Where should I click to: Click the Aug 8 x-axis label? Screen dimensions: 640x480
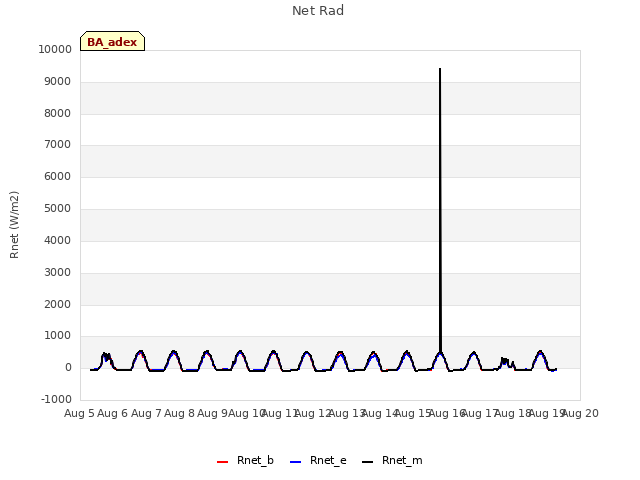pyautogui.click(x=179, y=413)
